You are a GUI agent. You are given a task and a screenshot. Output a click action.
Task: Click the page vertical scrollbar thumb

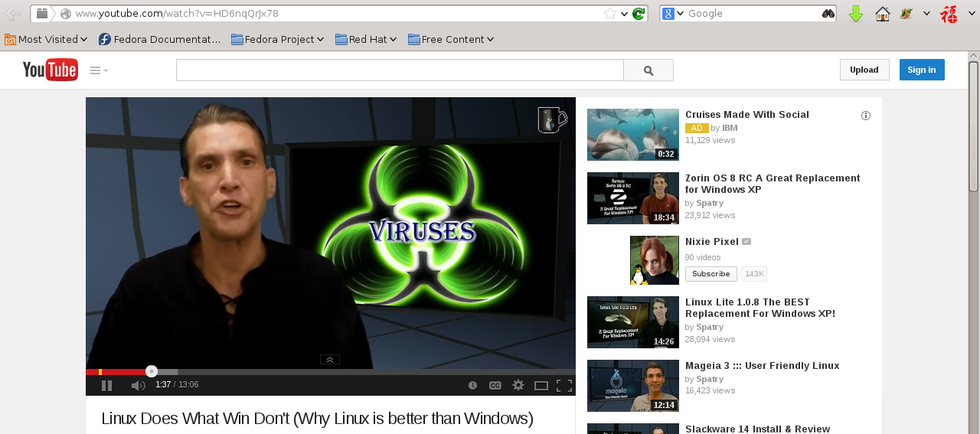pos(974,126)
